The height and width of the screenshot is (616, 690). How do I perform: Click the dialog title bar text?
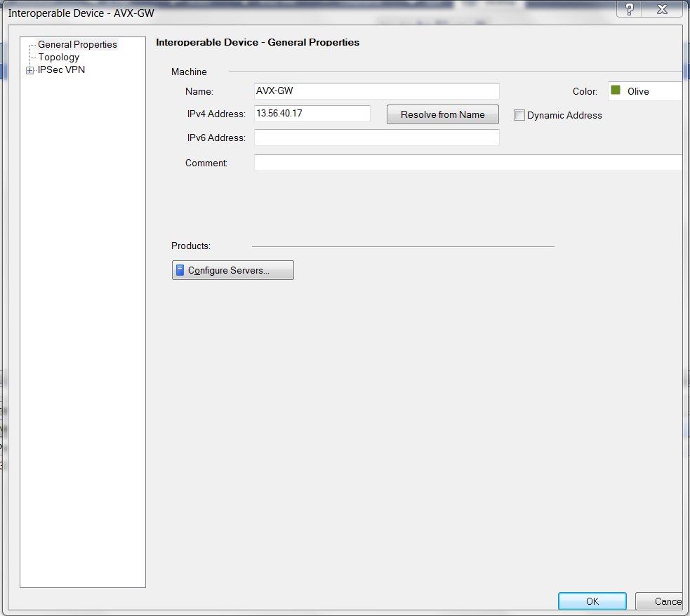81,13
